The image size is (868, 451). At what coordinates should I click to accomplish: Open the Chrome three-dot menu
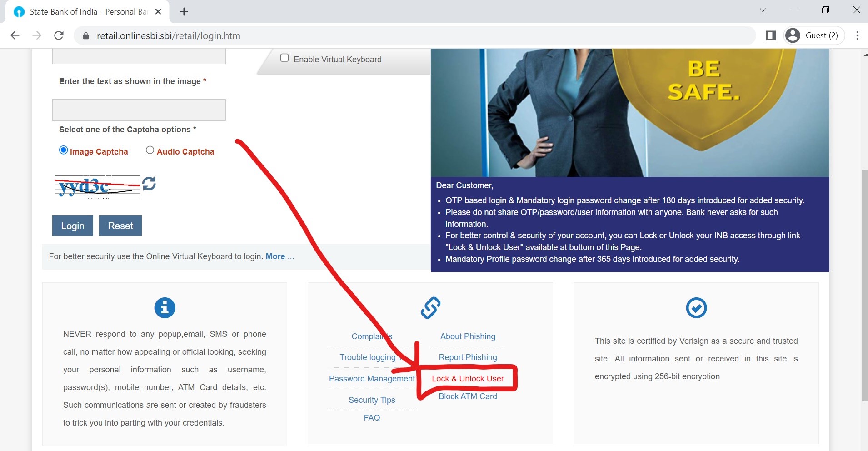858,35
